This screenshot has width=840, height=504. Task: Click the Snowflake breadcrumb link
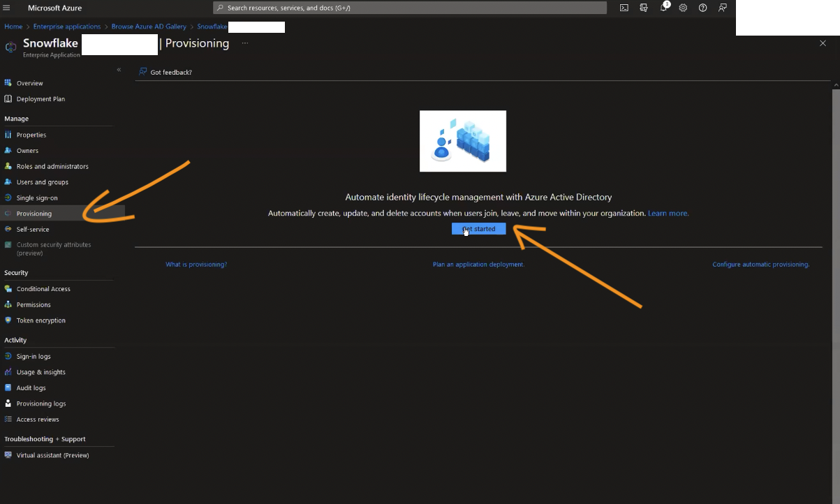(x=212, y=27)
